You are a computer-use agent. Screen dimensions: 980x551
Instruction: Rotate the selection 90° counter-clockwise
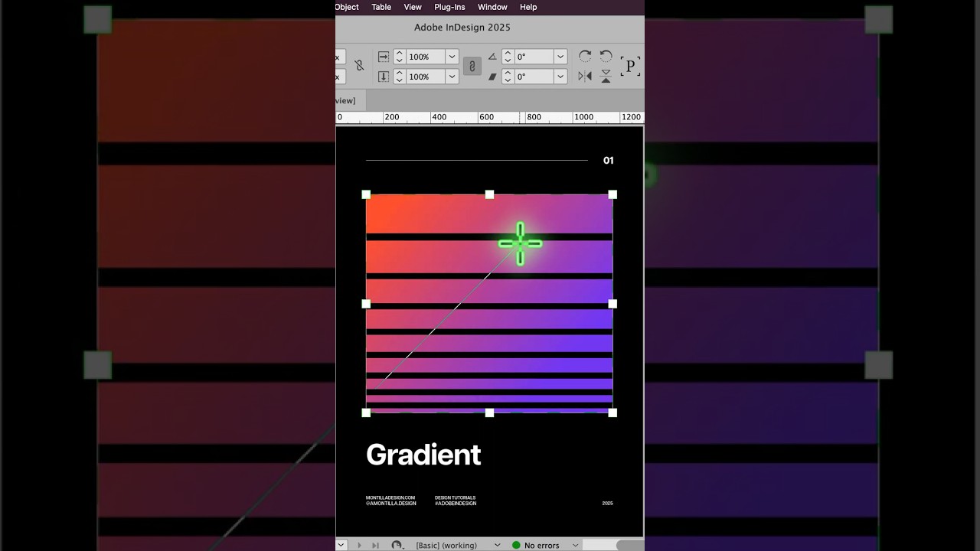tap(606, 56)
